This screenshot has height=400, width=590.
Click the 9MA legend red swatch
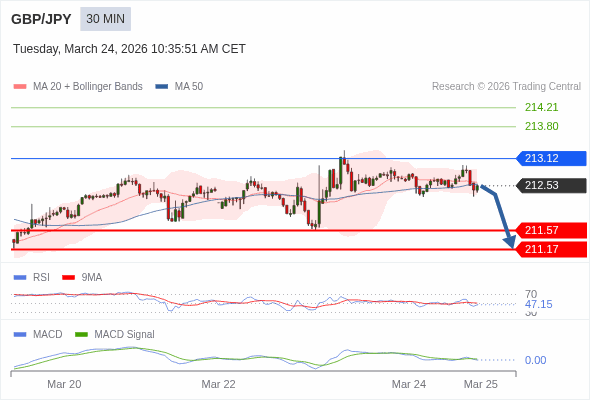point(68,278)
